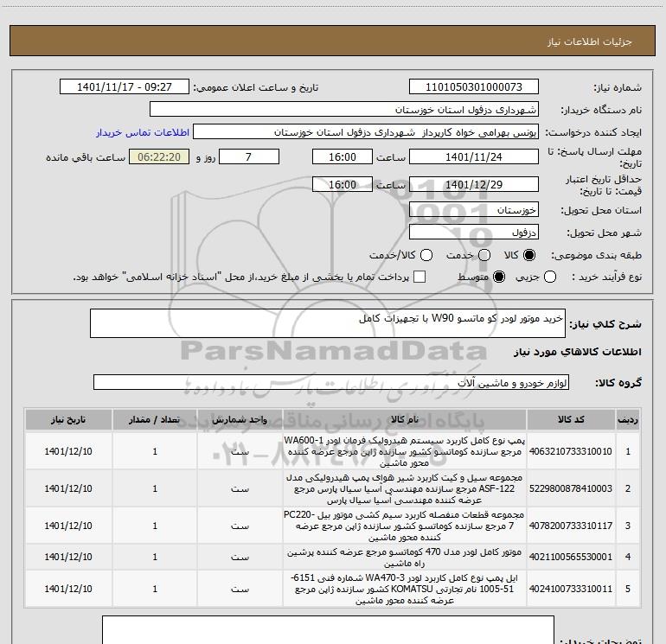
Task: Toggle the اسناد خزانه اسلامی payment checkbox
Action: [x=419, y=277]
